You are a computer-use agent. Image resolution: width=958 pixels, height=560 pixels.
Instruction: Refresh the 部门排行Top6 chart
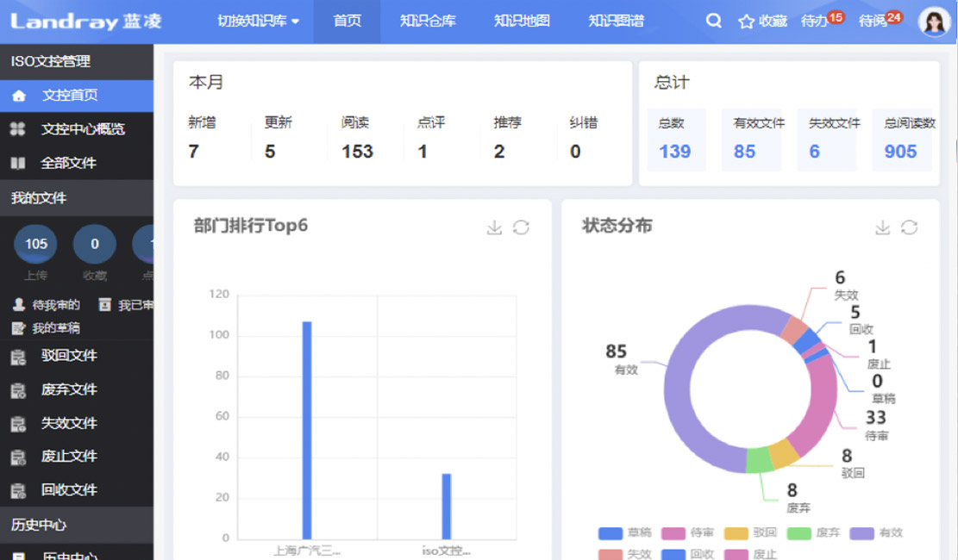[x=521, y=227]
